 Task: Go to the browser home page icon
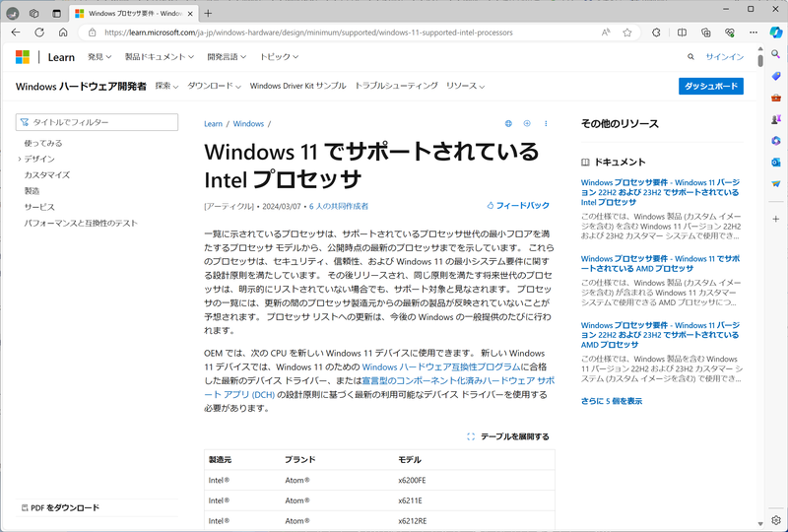coord(63,33)
